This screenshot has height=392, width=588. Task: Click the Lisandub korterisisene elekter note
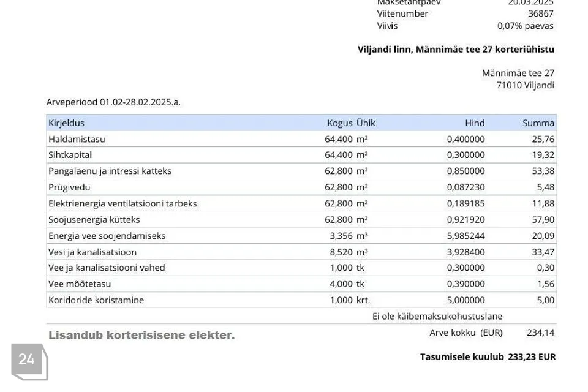[141, 335]
